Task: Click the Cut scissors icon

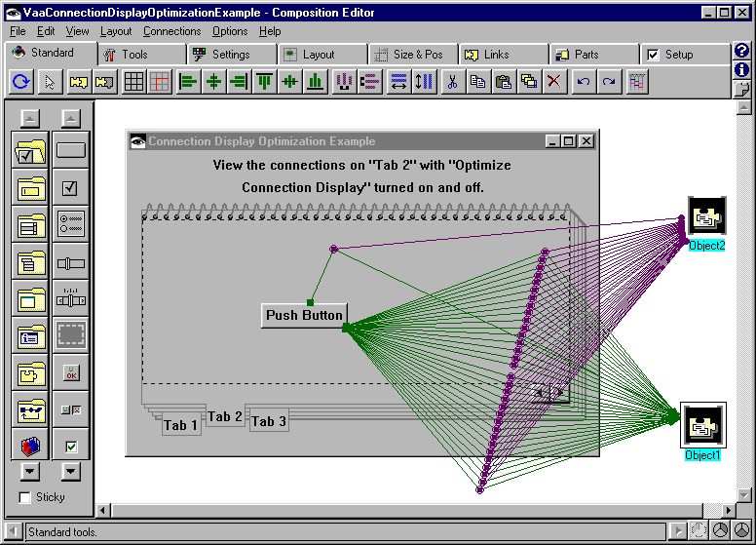Action: coord(451,82)
